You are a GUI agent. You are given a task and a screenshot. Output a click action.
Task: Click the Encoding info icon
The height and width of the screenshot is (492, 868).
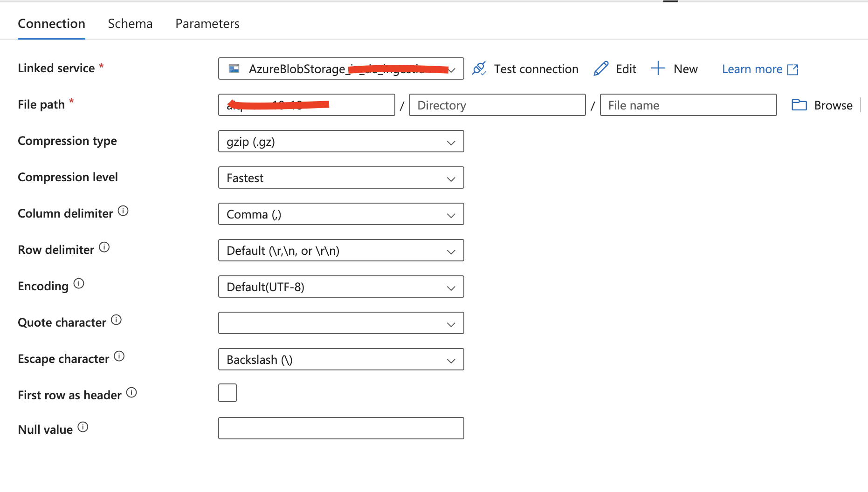(x=79, y=283)
